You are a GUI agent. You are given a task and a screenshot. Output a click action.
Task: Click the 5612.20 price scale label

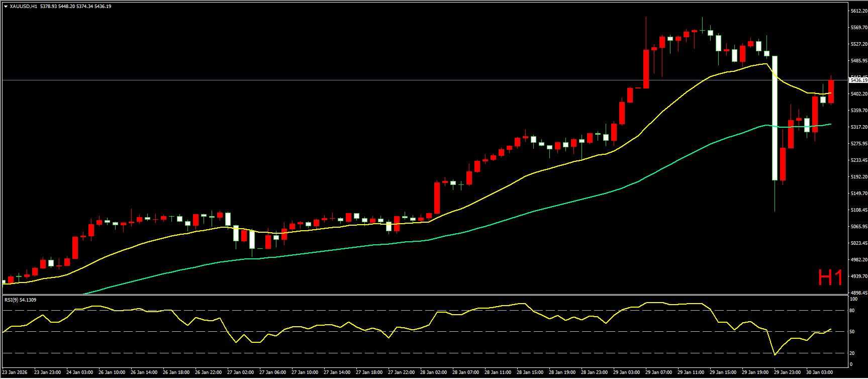[858, 11]
